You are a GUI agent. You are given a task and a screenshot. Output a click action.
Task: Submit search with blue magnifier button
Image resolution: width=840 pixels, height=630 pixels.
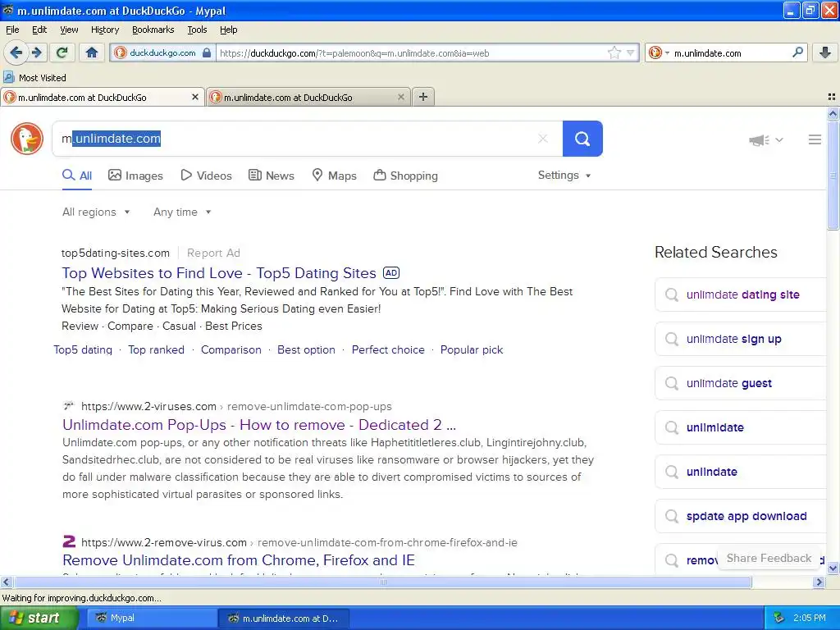582,139
